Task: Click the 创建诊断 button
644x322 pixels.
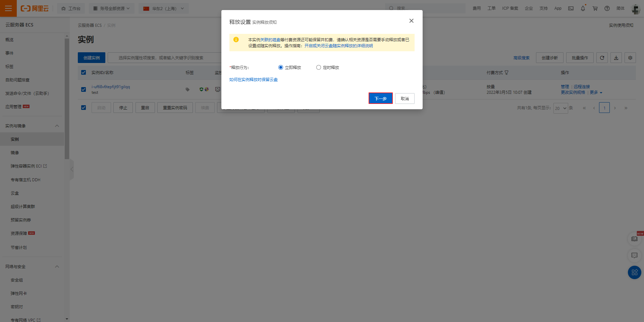Action: coord(550,58)
